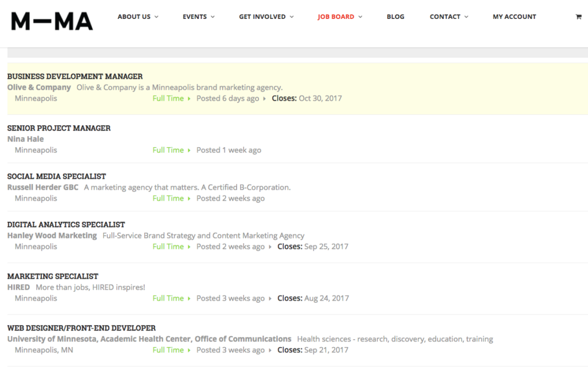Screen dimensions: 588x369
Task: Open the Job Board menu
Action: (335, 17)
